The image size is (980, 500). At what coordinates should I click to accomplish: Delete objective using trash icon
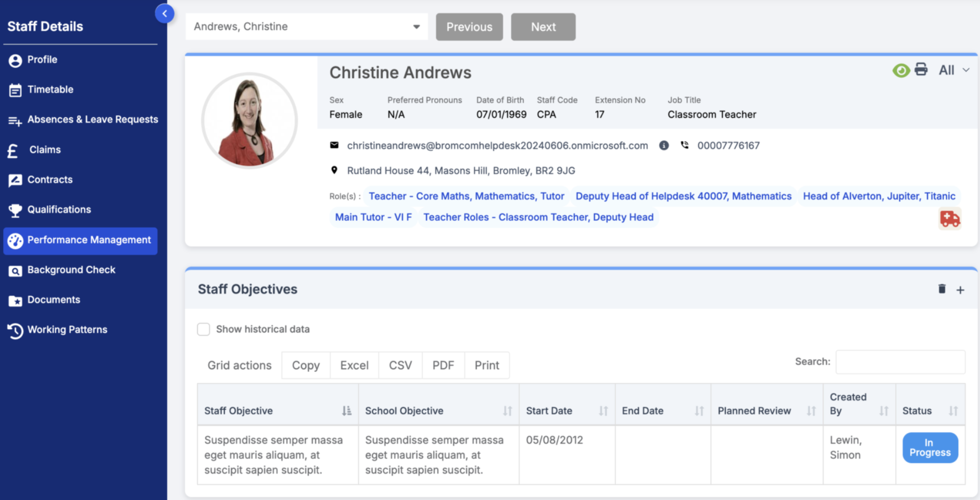point(941,289)
